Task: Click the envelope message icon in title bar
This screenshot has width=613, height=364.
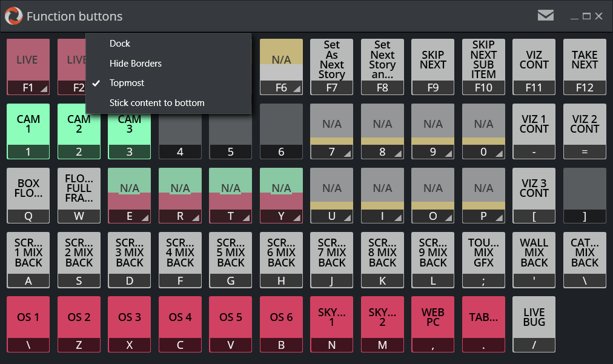Action: pos(545,16)
